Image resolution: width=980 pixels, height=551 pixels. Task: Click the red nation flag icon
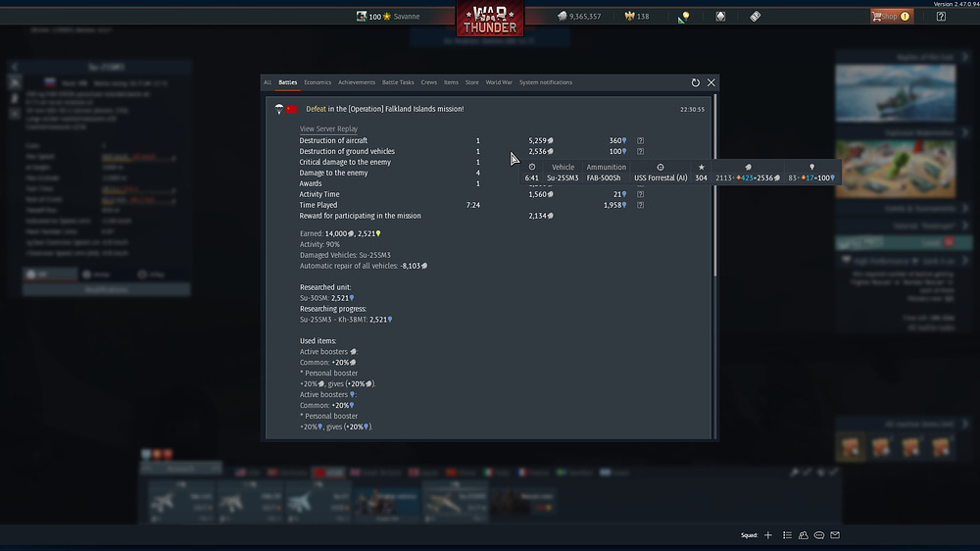[x=292, y=109]
